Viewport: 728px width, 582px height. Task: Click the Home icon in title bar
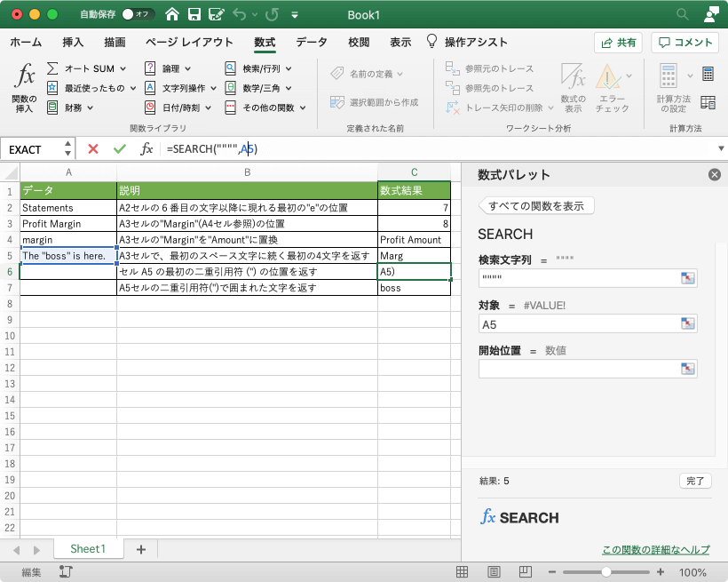[x=172, y=14]
